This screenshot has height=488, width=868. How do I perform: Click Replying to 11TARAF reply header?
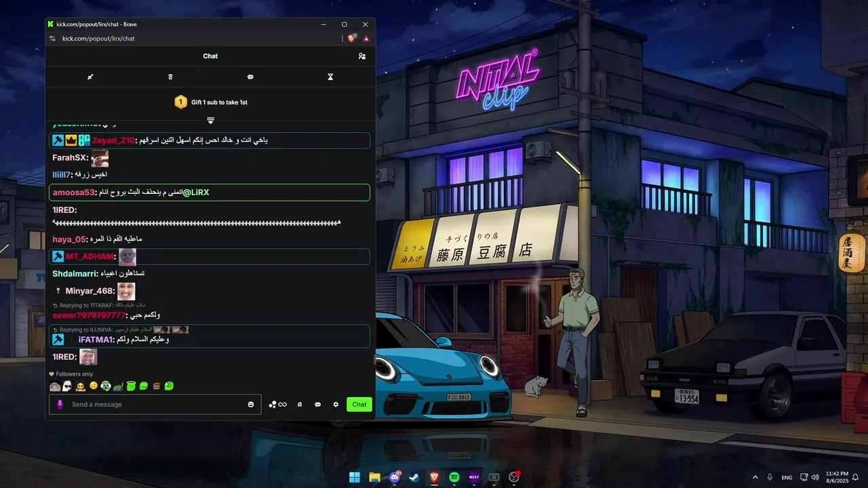98,306
